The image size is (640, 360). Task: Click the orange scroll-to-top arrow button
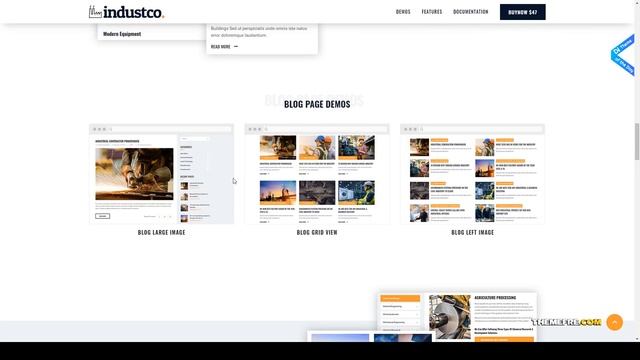click(615, 322)
